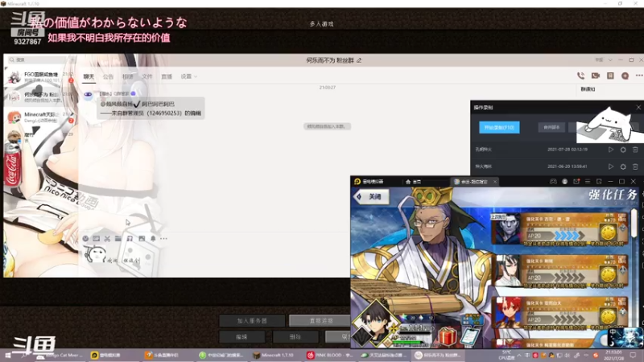Open the folder file-send icon in chat toolbar
Viewport: 644px width, 362px height.
coord(118,238)
